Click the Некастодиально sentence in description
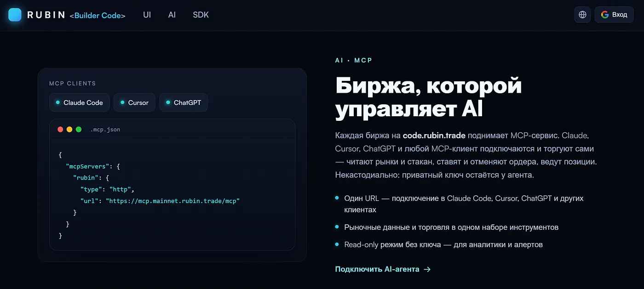The height and width of the screenshot is (289, 644). click(x=434, y=175)
